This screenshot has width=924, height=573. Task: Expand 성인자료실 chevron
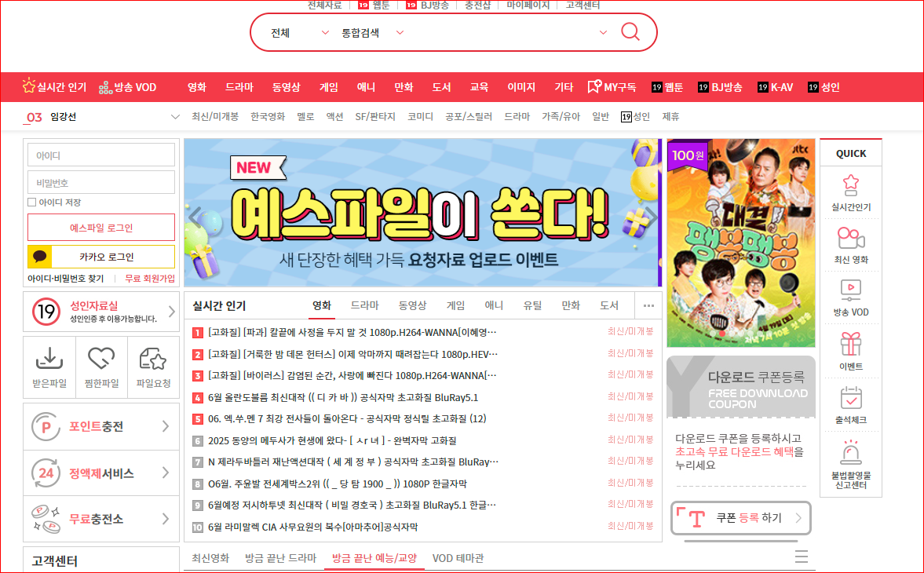click(171, 311)
